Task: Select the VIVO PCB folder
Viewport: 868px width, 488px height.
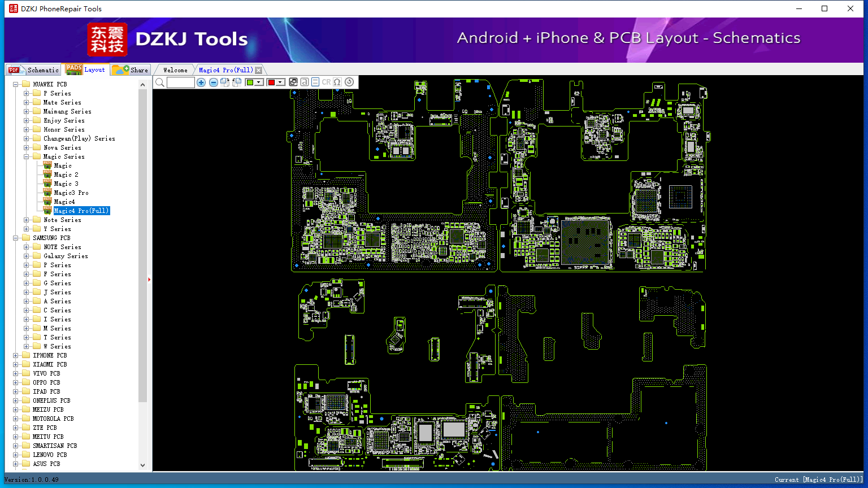Action: 46,373
